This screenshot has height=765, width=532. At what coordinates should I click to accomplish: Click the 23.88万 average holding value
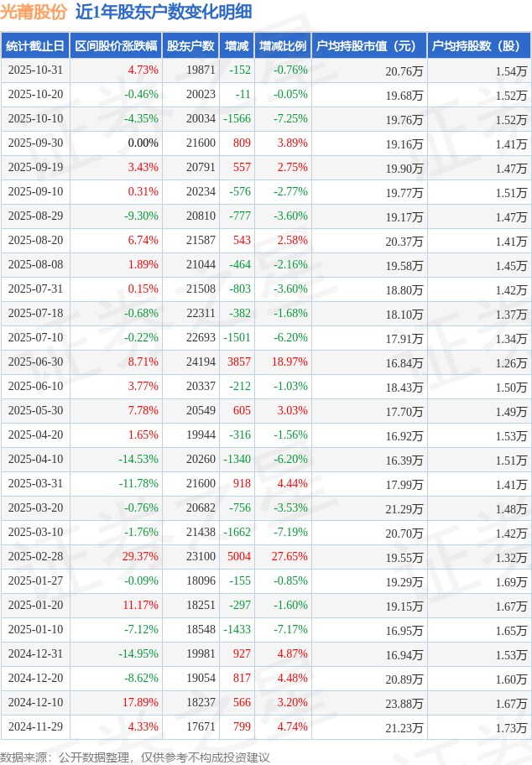click(x=404, y=703)
